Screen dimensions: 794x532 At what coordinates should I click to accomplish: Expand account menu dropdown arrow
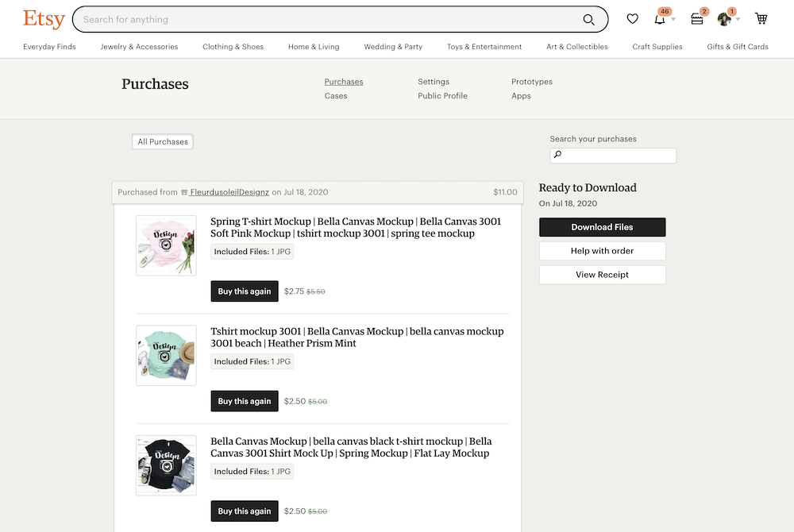(x=738, y=19)
